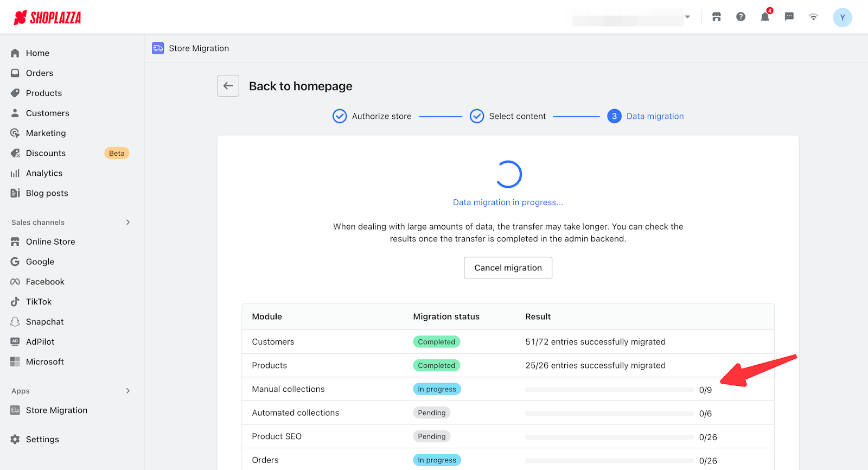This screenshot has width=868, height=470.
Task: Open the user avatar Y
Action: (842, 17)
